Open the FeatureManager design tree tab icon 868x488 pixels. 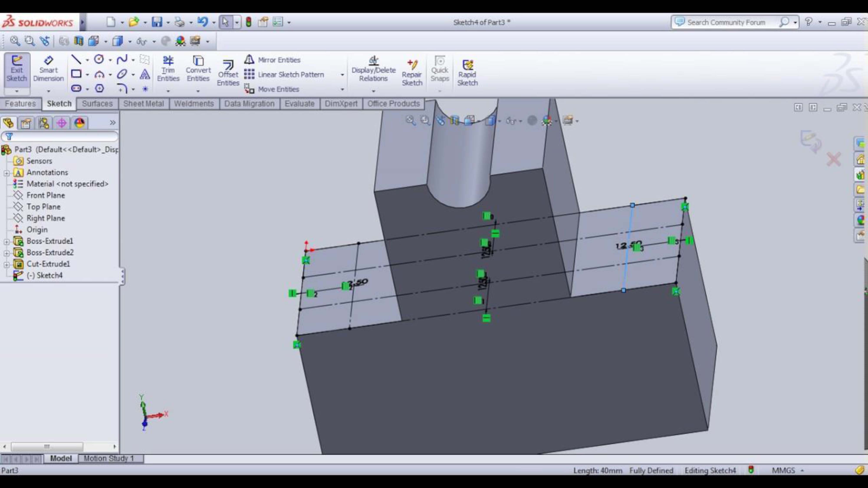click(x=8, y=123)
